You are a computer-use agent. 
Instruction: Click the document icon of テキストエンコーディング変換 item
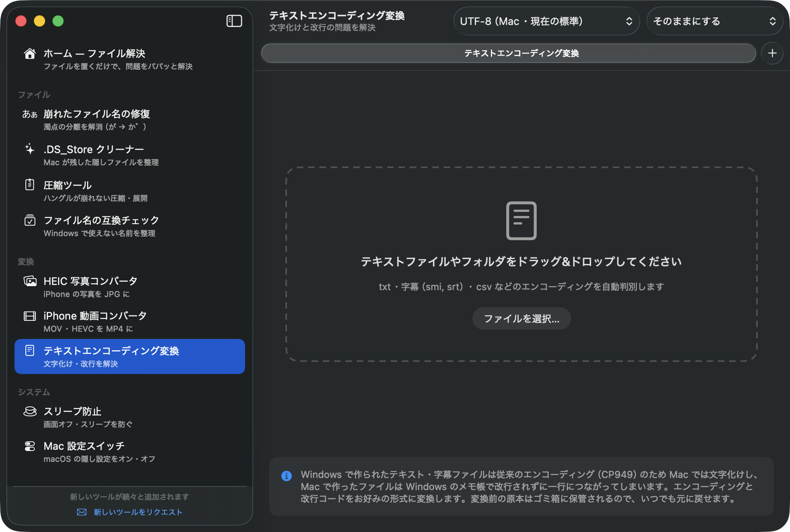[x=30, y=351]
